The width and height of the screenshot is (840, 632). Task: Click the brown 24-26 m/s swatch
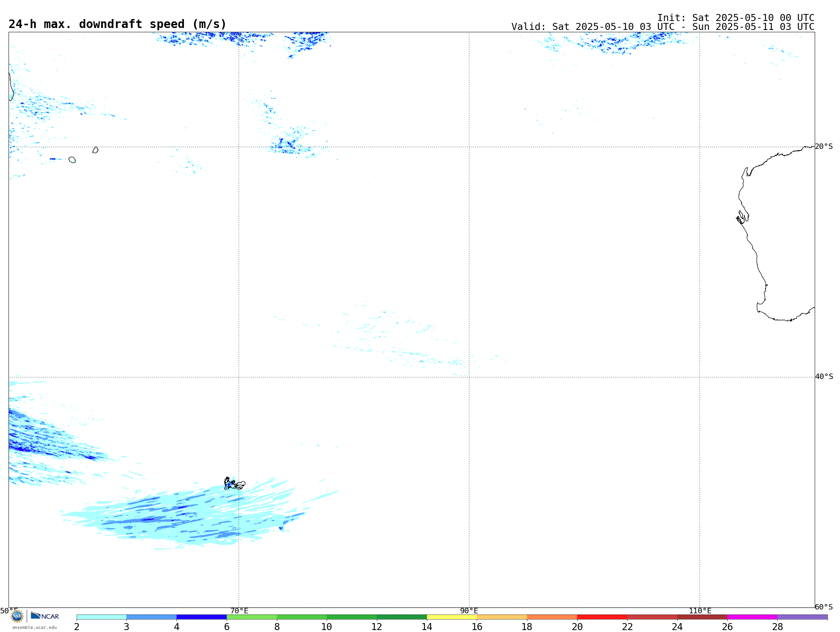pos(702,617)
